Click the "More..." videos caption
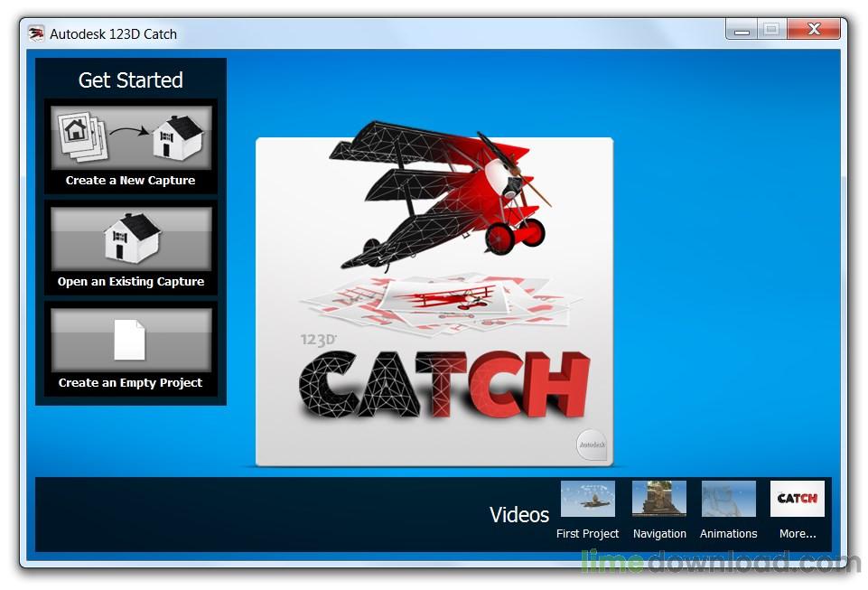The image size is (868, 590). 798,534
